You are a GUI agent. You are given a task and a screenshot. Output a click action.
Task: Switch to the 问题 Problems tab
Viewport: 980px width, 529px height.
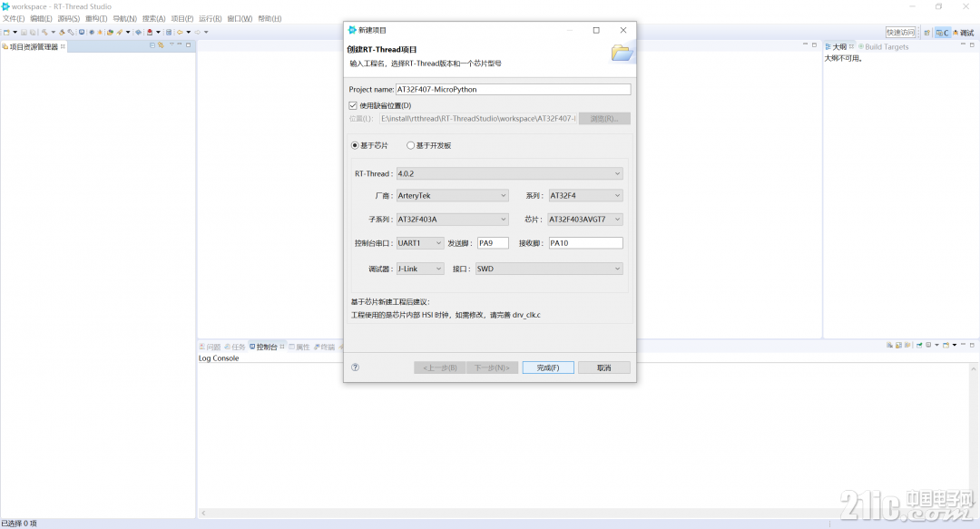(210, 347)
